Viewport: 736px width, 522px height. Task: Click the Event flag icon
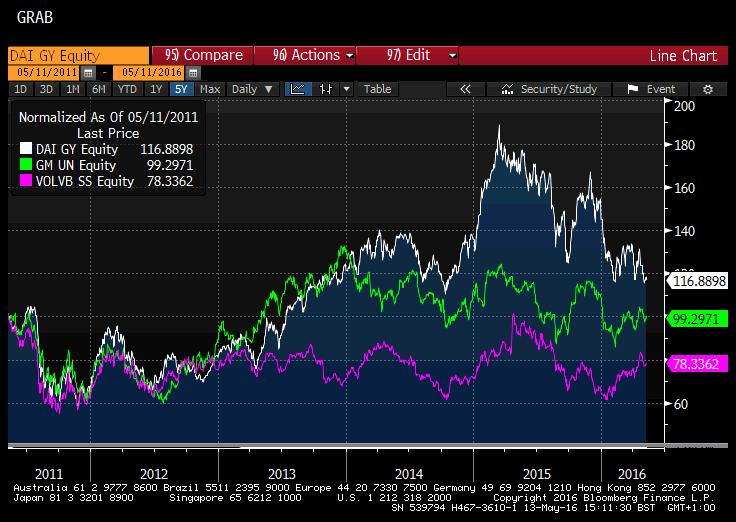(x=633, y=89)
